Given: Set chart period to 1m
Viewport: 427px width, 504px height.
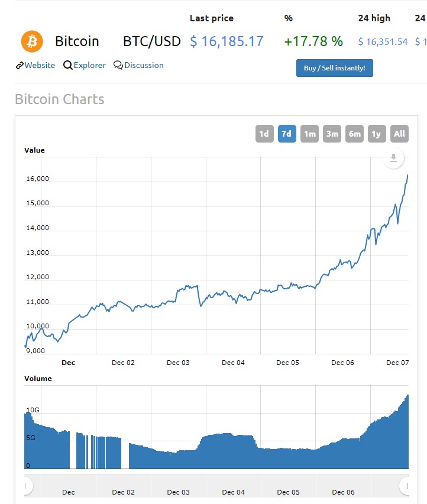Looking at the screenshot, I should (x=309, y=134).
